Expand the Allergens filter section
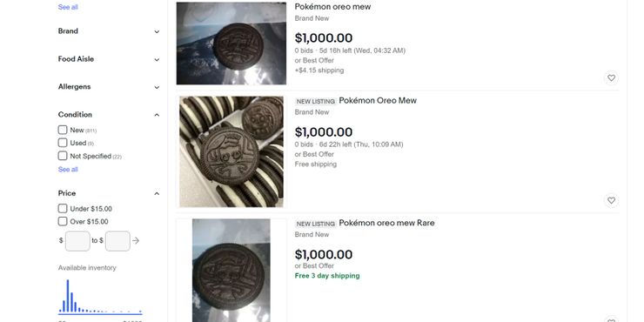Screen dimensions: 644x322 [x=109, y=87]
